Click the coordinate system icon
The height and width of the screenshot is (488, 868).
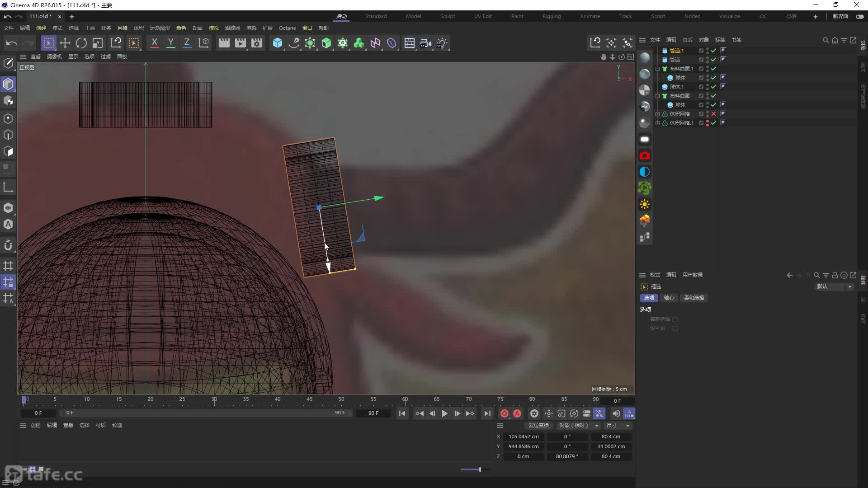pos(204,43)
